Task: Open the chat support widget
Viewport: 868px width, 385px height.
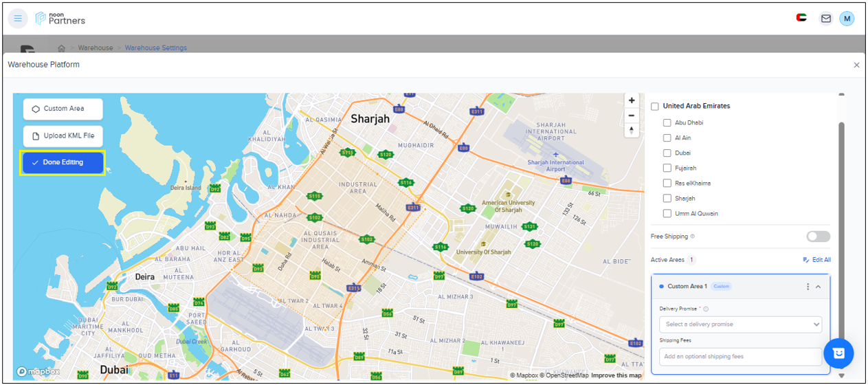Action: (x=838, y=353)
